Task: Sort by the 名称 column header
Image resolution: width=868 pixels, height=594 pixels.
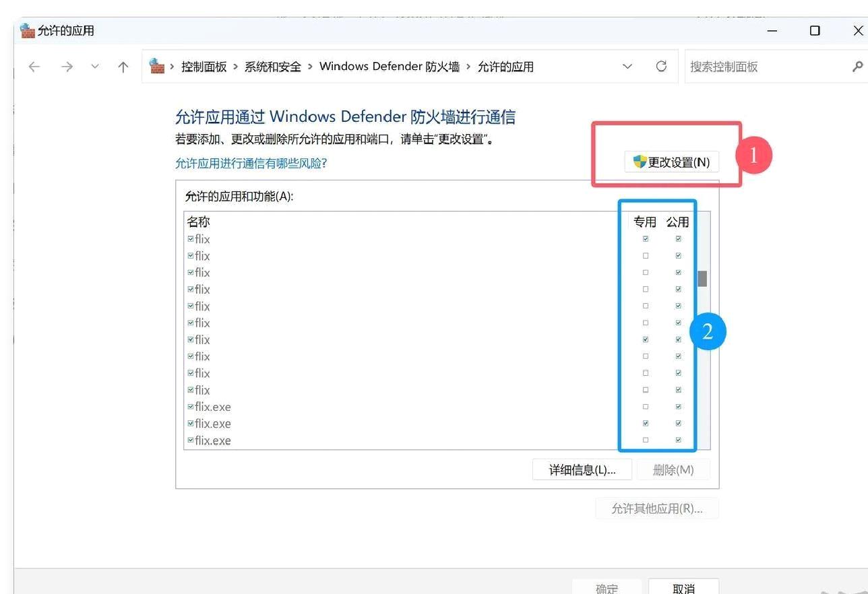Action: click(199, 222)
